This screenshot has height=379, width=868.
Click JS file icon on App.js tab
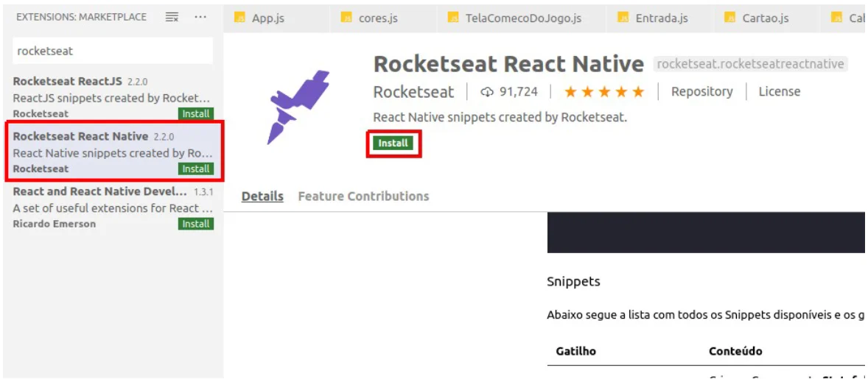(x=239, y=18)
